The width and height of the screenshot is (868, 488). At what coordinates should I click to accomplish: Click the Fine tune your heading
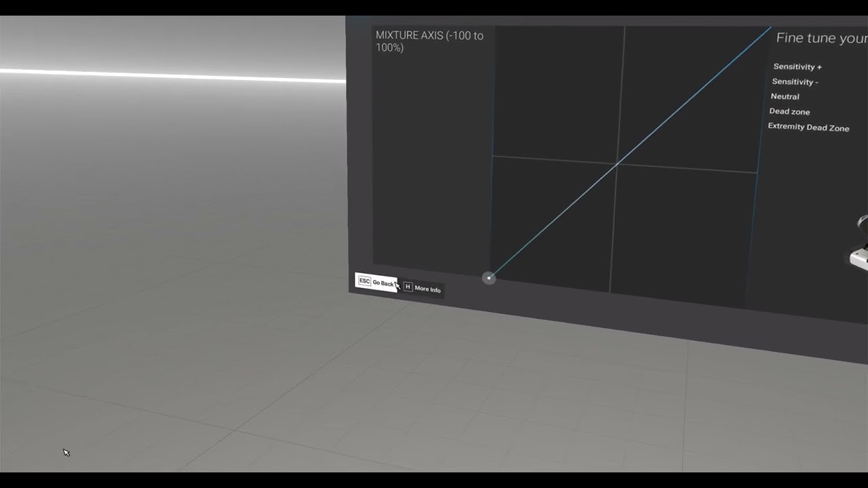pyautogui.click(x=822, y=39)
